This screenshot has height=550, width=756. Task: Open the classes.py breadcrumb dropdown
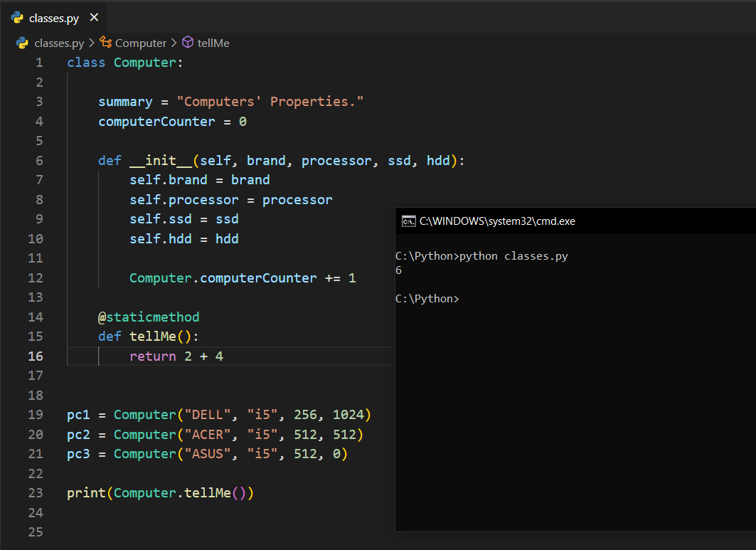(x=60, y=43)
